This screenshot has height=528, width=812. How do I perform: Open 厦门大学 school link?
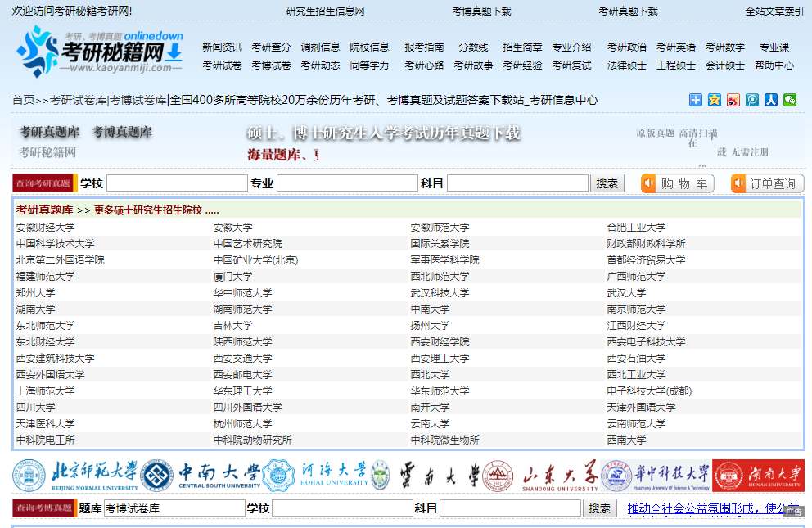(x=232, y=277)
